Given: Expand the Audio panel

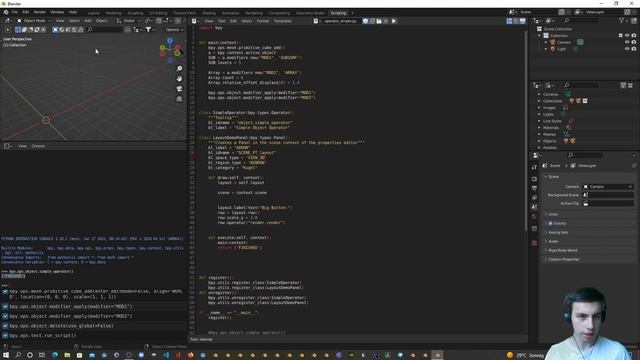Looking at the screenshot, I should (x=553, y=241).
